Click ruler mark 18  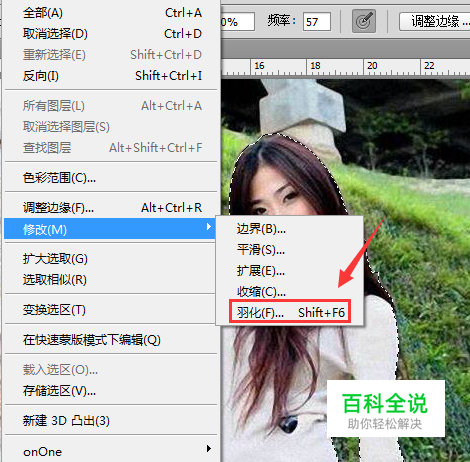tap(315, 66)
